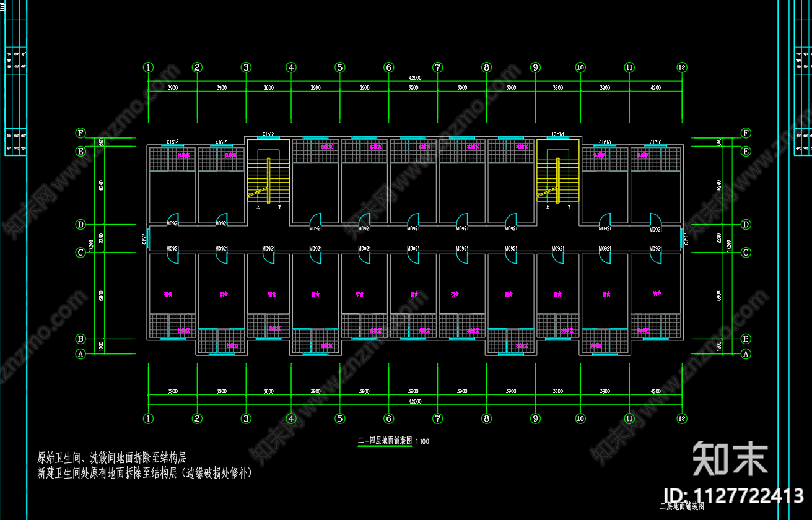Image resolution: width=812 pixels, height=520 pixels.
Task: Select the note line starting with 新建卫生间
Action: (144, 474)
